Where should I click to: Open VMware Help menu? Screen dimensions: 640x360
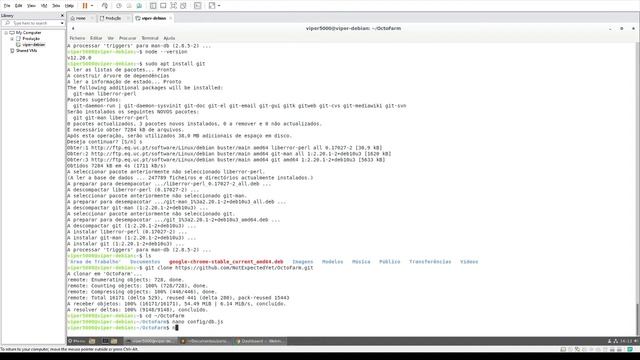pyautogui.click(x=69, y=6)
